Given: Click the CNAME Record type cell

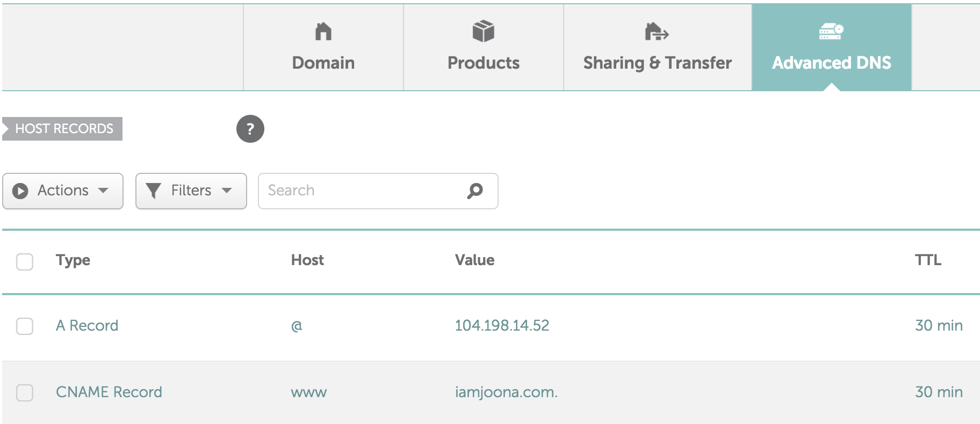Looking at the screenshot, I should (109, 392).
